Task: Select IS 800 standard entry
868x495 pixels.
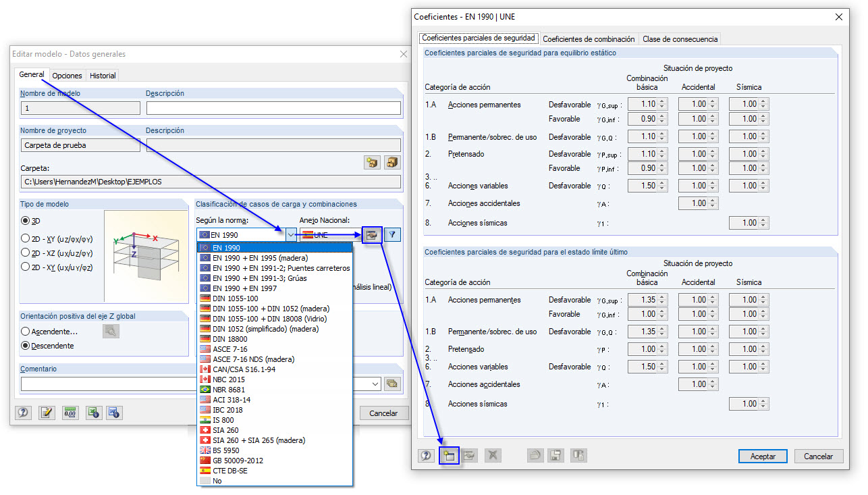Action: 275,420
